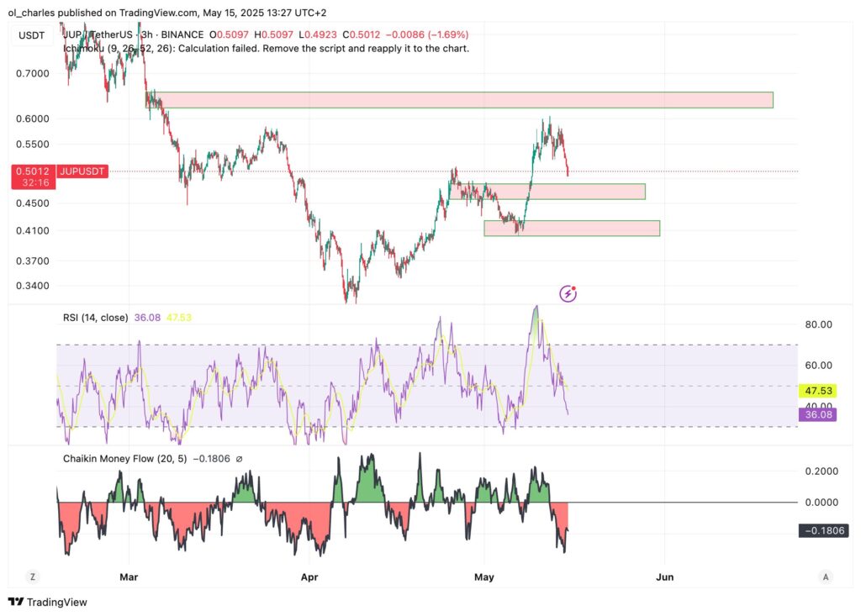Click the yellow 47.53 RSI average tag
This screenshot has width=861, height=616.
[816, 391]
